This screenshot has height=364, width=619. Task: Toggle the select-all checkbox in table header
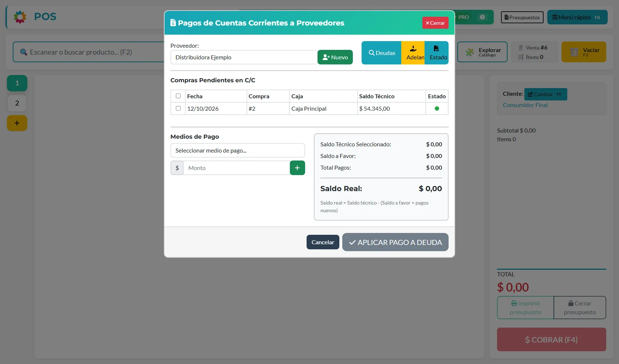178,96
